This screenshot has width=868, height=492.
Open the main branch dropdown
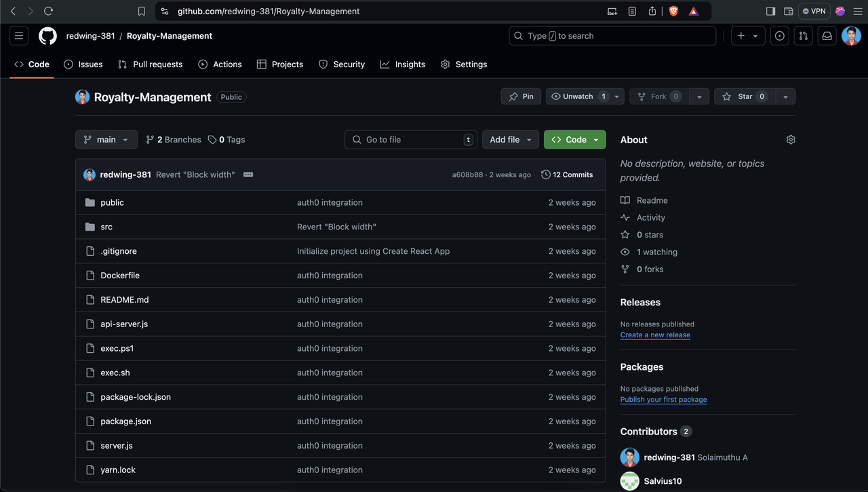(106, 139)
